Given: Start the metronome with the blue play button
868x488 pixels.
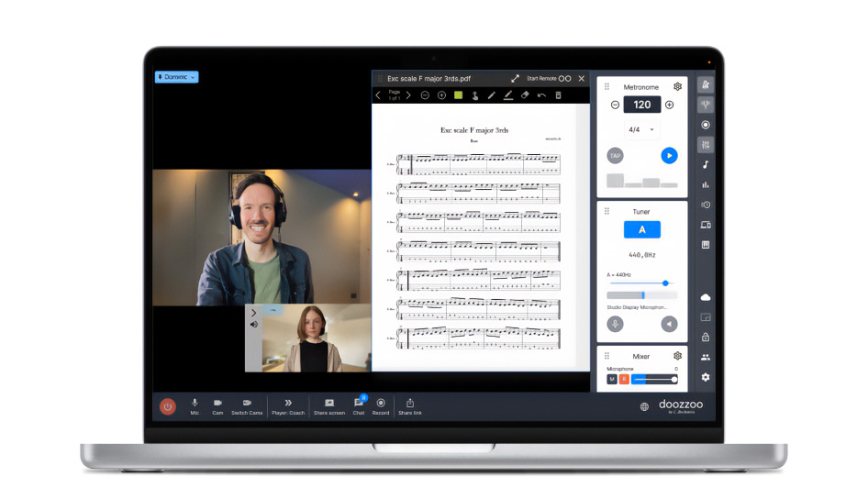Looking at the screenshot, I should [669, 156].
